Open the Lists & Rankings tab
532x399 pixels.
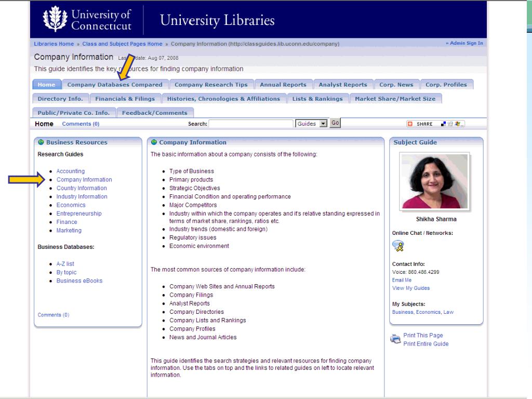click(317, 99)
